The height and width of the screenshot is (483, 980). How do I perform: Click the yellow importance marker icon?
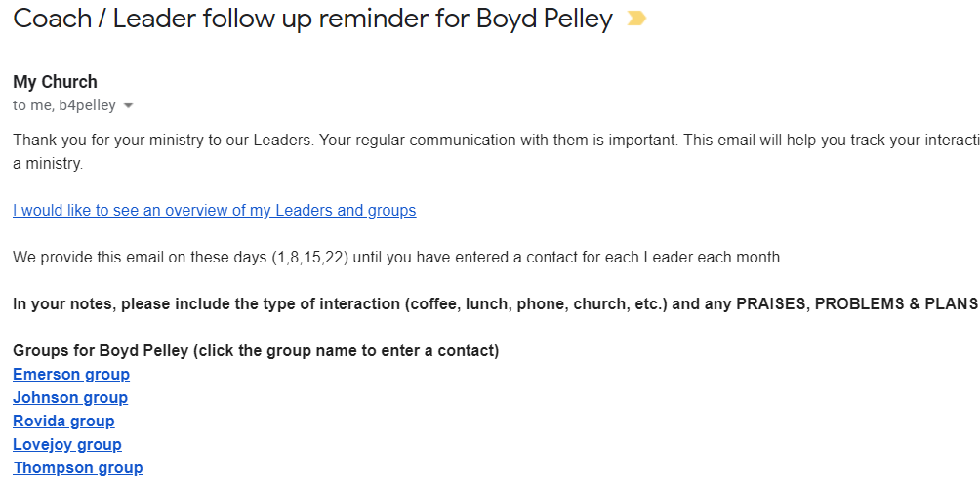(x=636, y=19)
